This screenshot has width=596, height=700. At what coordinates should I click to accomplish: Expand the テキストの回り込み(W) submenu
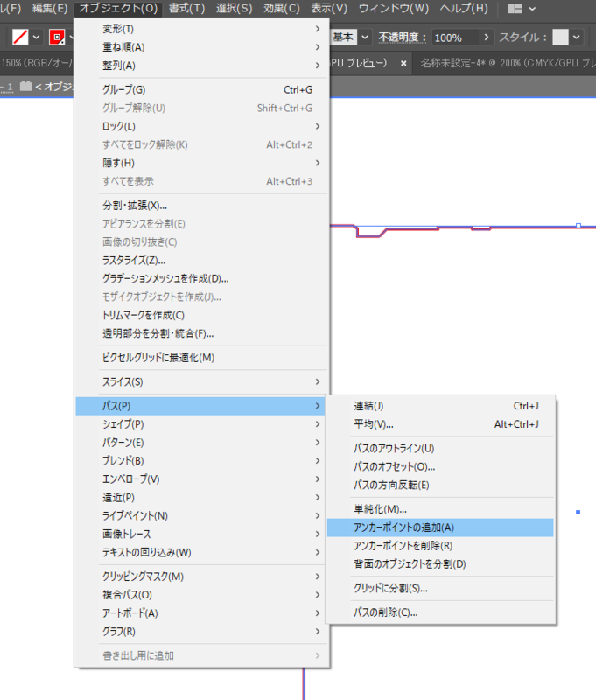pyautogui.click(x=202, y=552)
